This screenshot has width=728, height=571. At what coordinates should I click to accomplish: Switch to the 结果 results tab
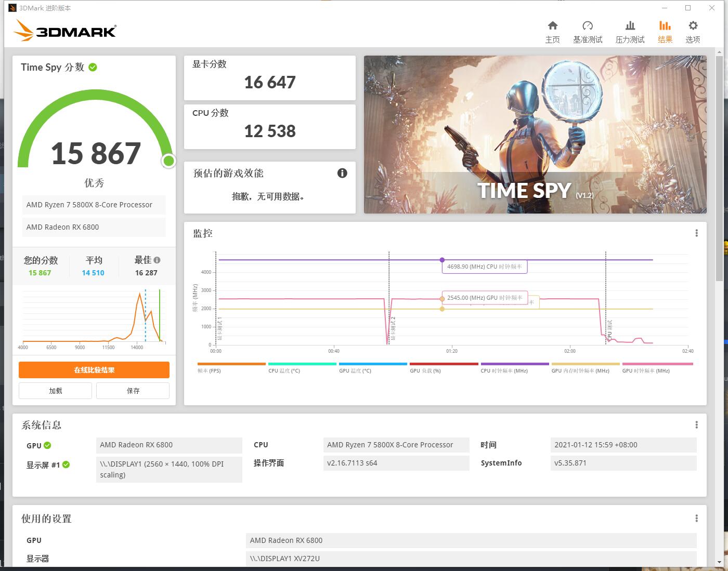point(665,30)
